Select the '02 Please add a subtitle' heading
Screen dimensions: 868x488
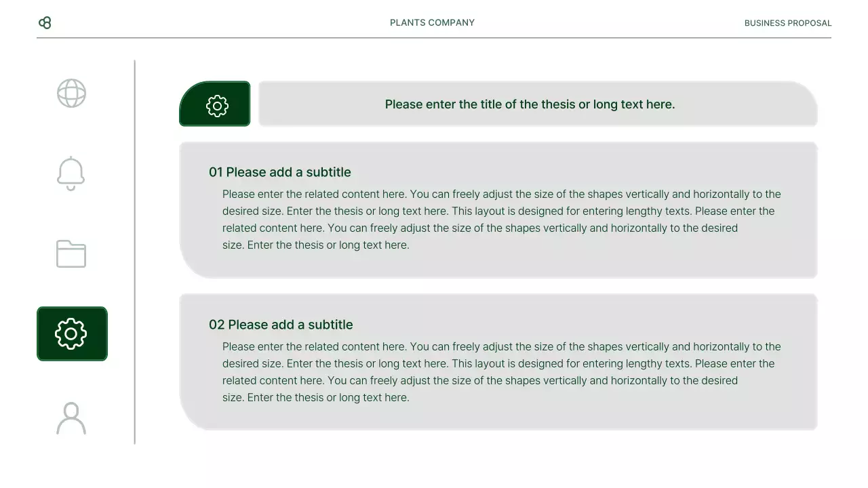281,325
